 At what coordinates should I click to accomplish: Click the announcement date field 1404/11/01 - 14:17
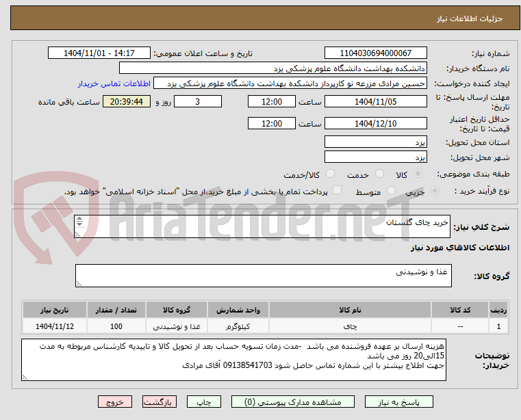click(x=99, y=53)
